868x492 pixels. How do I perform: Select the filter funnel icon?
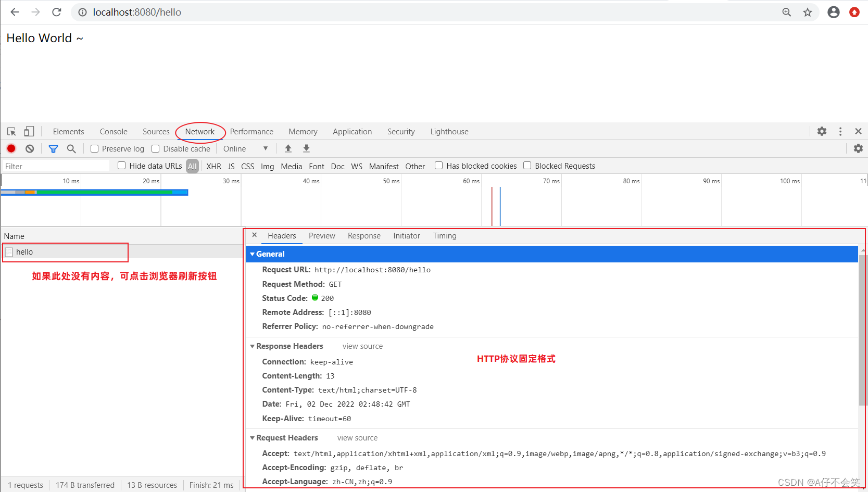[x=53, y=148]
